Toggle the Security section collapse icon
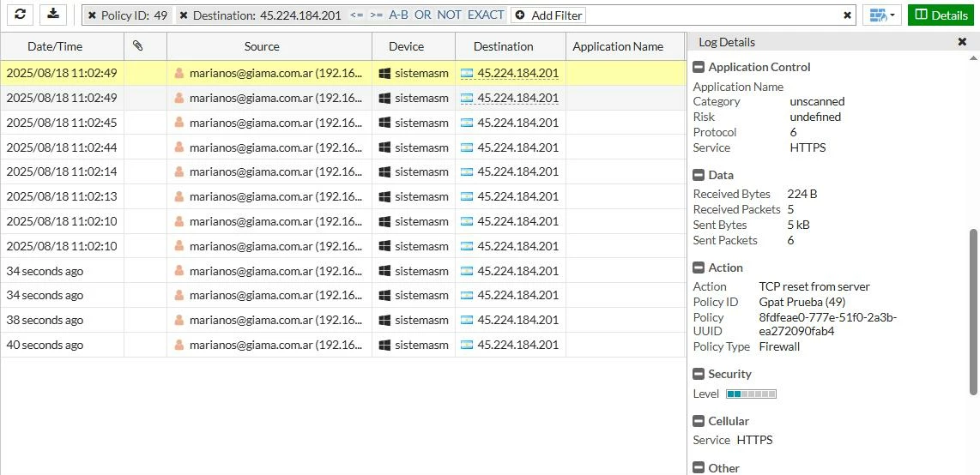The width and height of the screenshot is (980, 475). tap(699, 375)
